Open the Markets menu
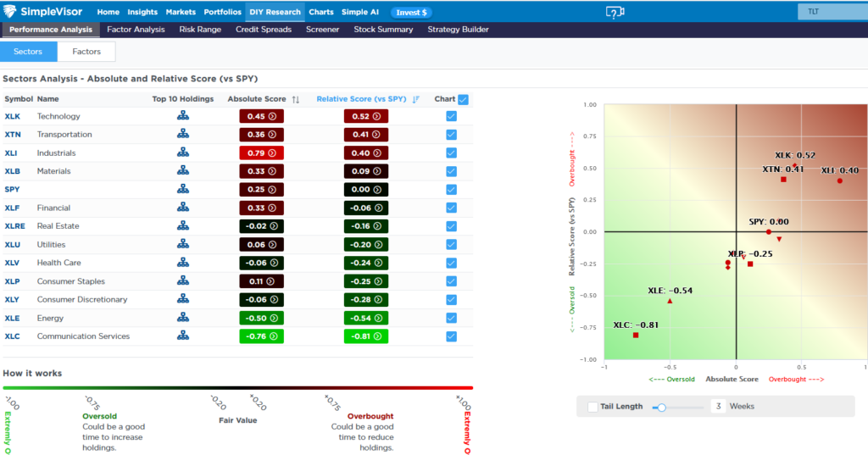The width and height of the screenshot is (868, 455). coord(181,12)
